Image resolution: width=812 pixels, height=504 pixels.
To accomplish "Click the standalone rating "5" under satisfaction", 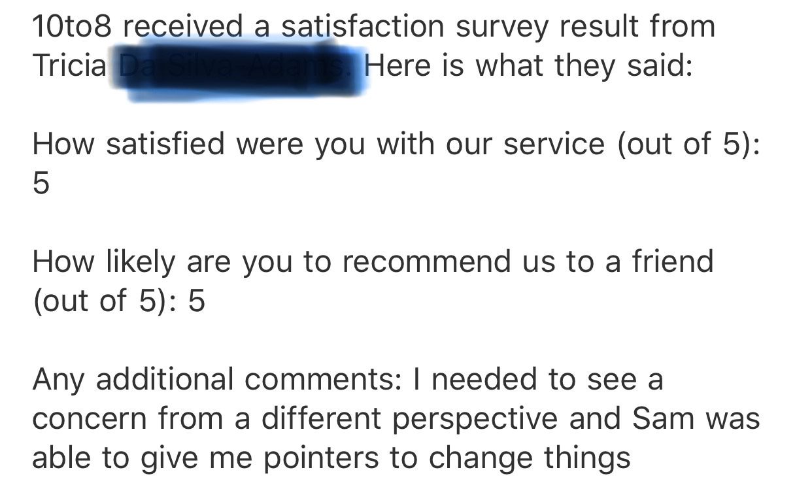I will (41, 184).
